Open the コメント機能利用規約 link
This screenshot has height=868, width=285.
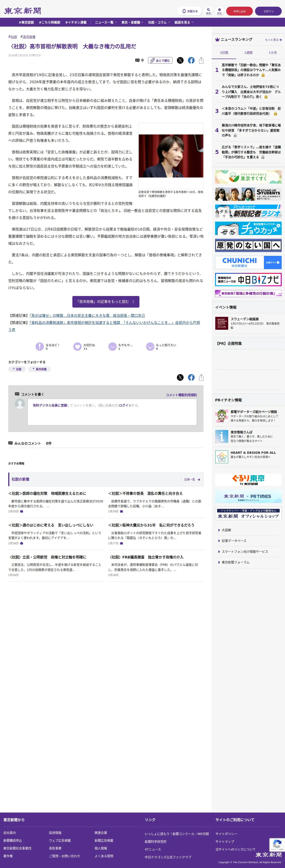[x=182, y=395]
